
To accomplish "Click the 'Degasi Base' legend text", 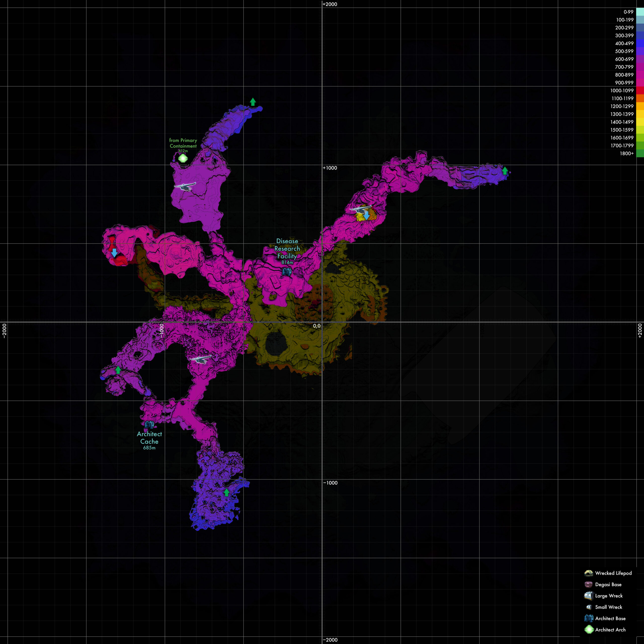I will pos(608,584).
